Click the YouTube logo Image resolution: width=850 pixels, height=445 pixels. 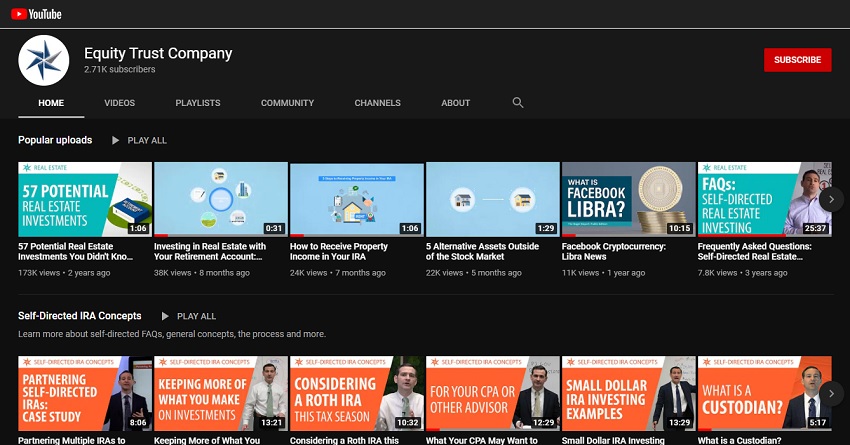pos(36,14)
